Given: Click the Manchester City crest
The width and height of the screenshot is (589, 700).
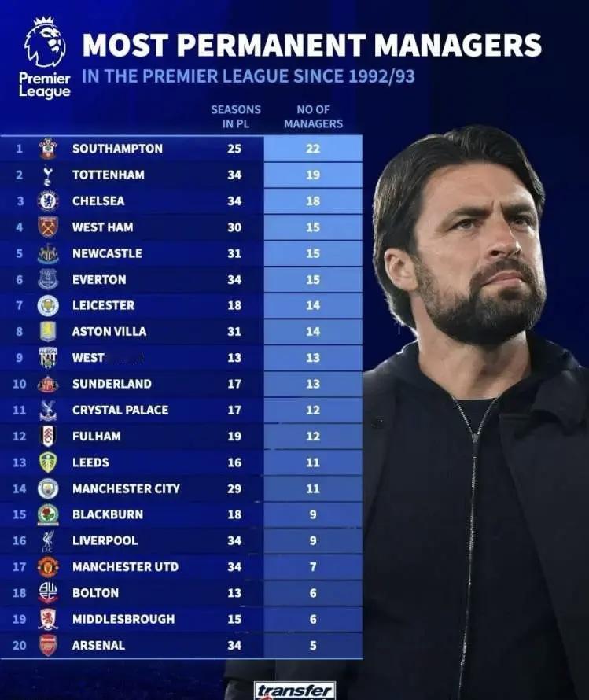Looking at the screenshot, I should point(48,488).
